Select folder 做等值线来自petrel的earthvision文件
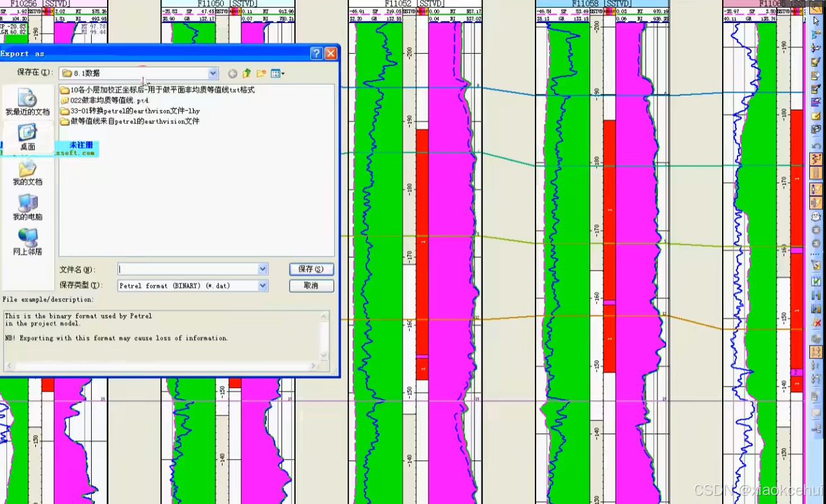 130,121
